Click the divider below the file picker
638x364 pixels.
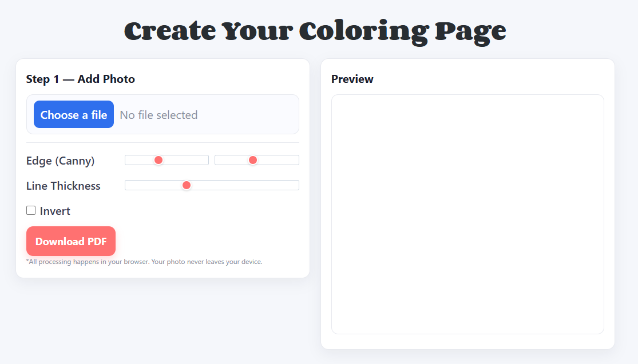click(x=163, y=141)
